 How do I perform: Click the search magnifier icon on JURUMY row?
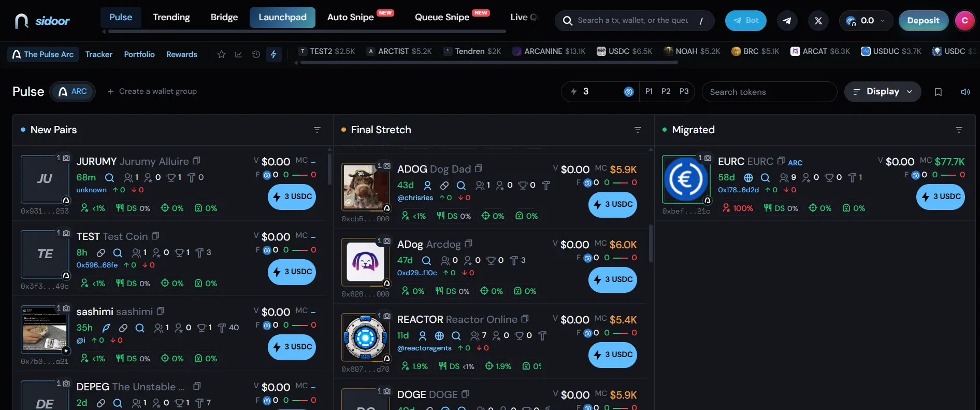point(109,177)
